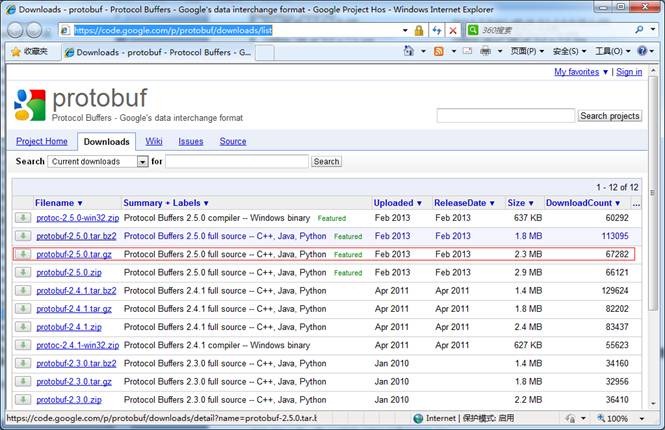Click the browser Back arrow button

15,30
